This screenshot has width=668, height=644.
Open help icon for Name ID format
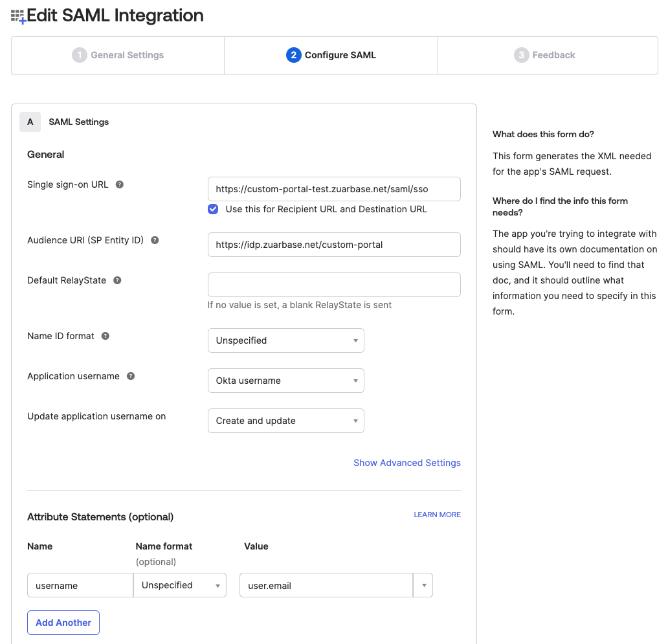pos(106,336)
